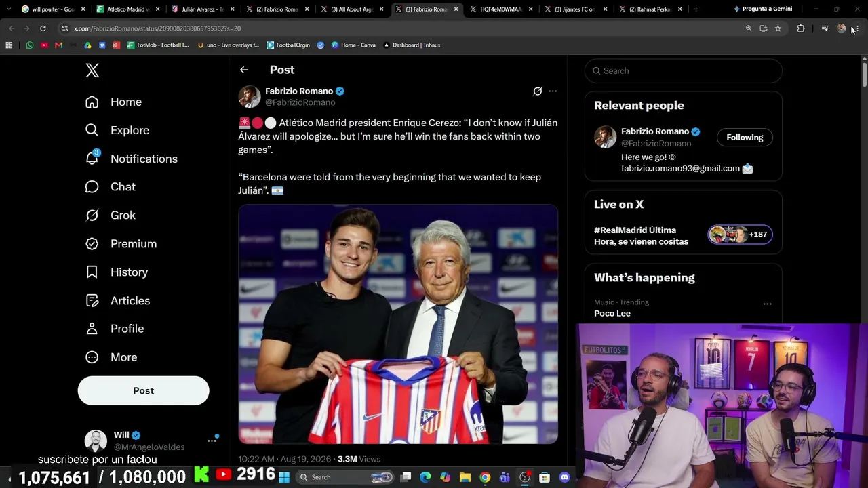Open Microsoft Edge from the taskbar
Screen dimensions: 868x488
(425, 477)
